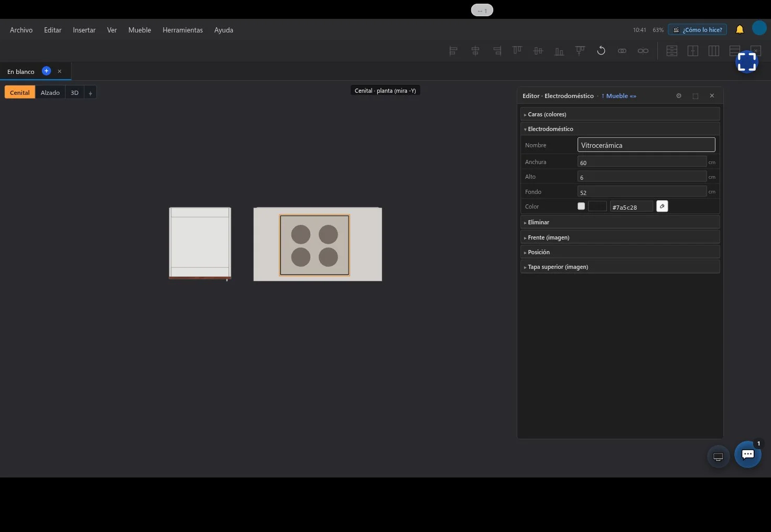Activate the blue fullscreen frame button
This screenshot has width=771, height=532.
(x=747, y=62)
